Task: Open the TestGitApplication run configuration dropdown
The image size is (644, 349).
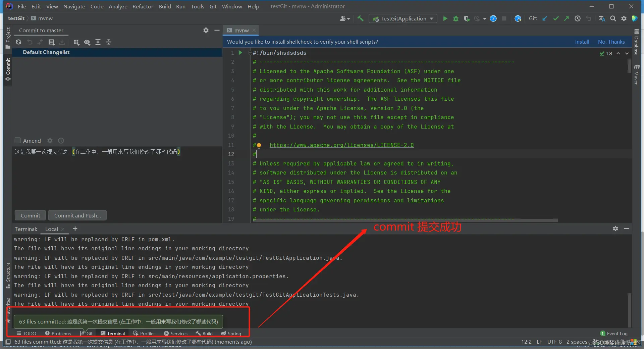Action: click(403, 18)
